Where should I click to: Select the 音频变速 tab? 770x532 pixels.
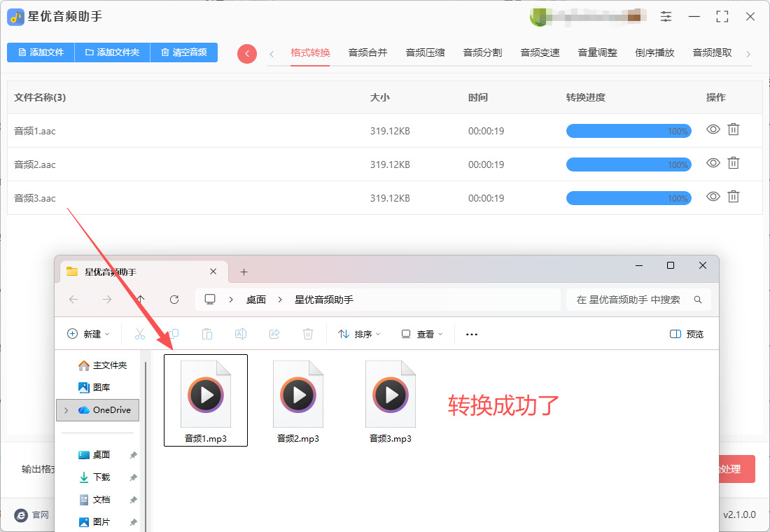(540, 52)
